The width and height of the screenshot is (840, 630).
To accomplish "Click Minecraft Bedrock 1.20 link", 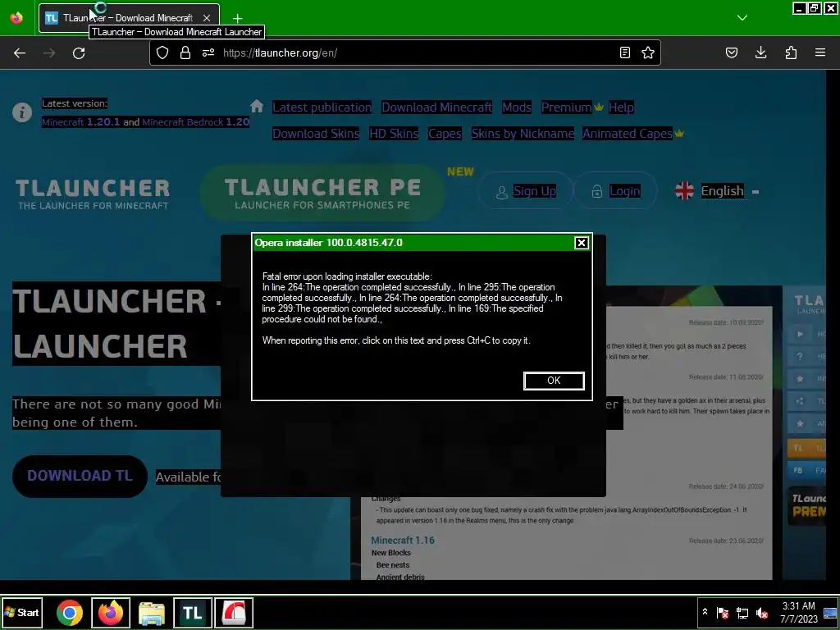I will point(195,122).
